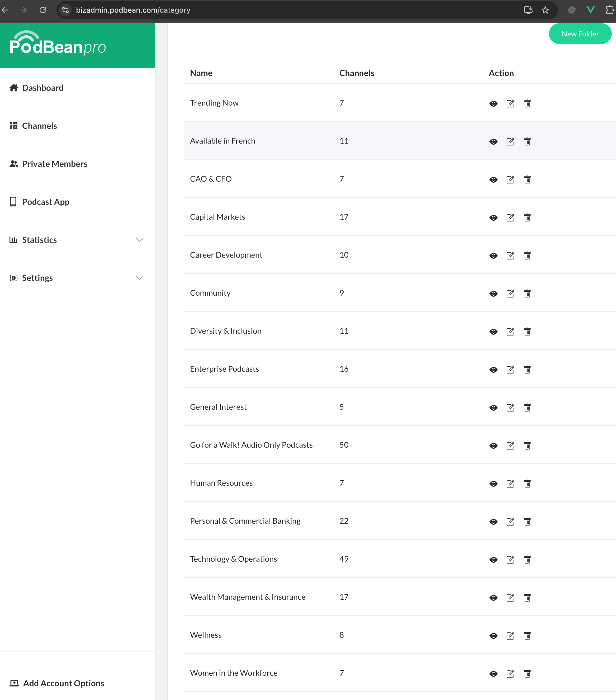The image size is (616, 700).
Task: Preview the Available in French folder
Action: coord(493,141)
